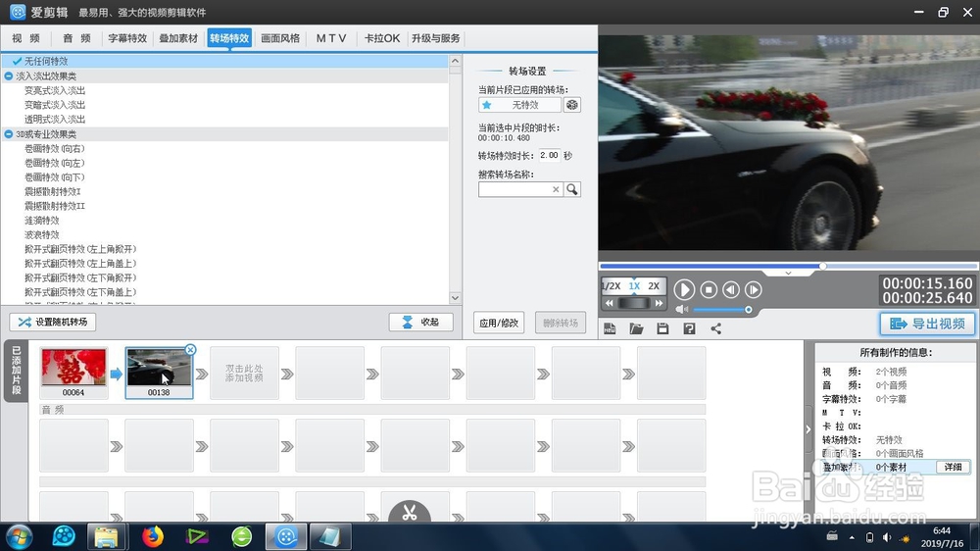Click the 删除转场 button
Screen dimensions: 980x551
tap(561, 323)
